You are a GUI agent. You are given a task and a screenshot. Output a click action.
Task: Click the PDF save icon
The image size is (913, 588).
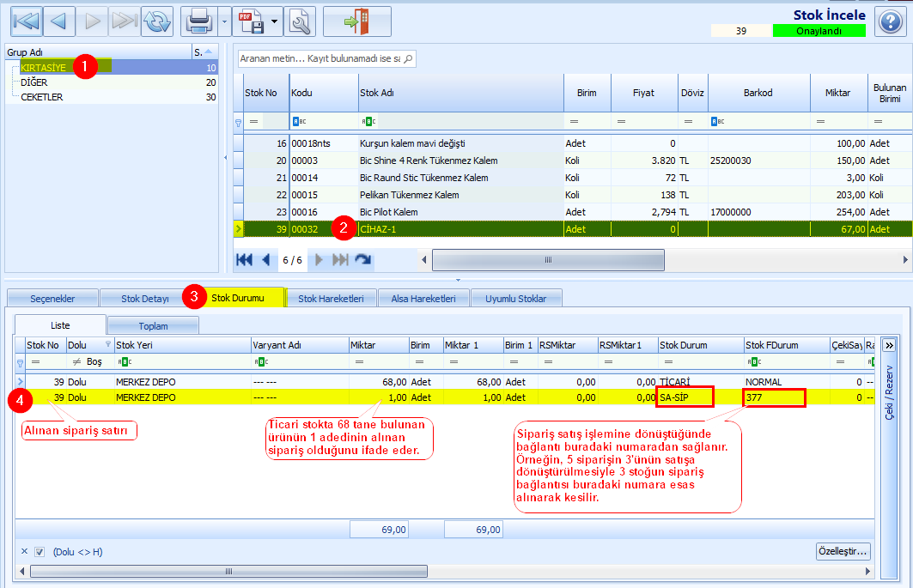(251, 21)
